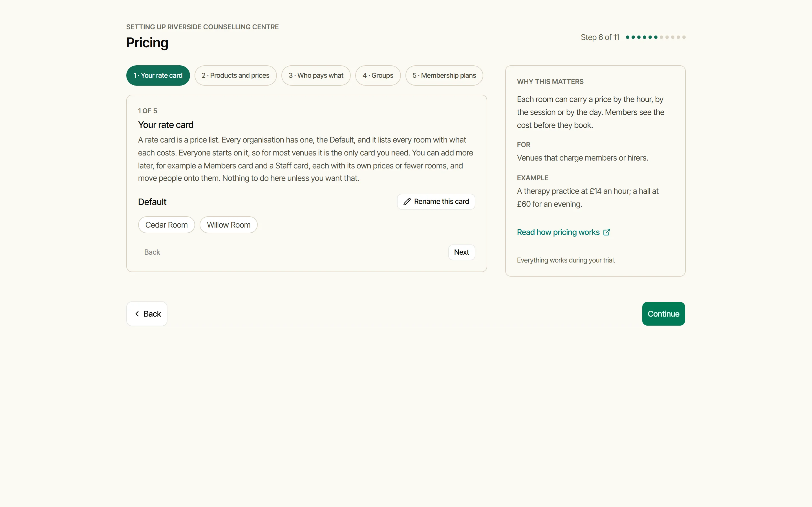This screenshot has width=812, height=507.
Task: Click the external link icon beside pricing works
Action: (x=606, y=232)
